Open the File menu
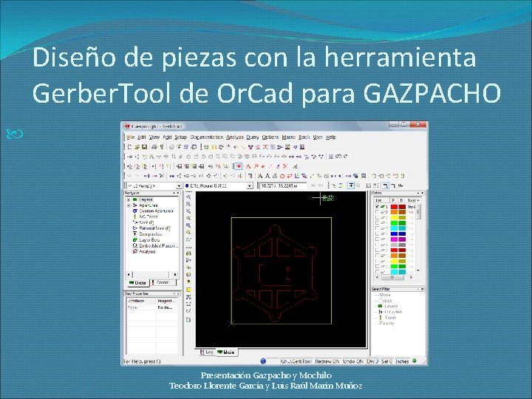Screen dimensions: 532x399 coord(131,137)
